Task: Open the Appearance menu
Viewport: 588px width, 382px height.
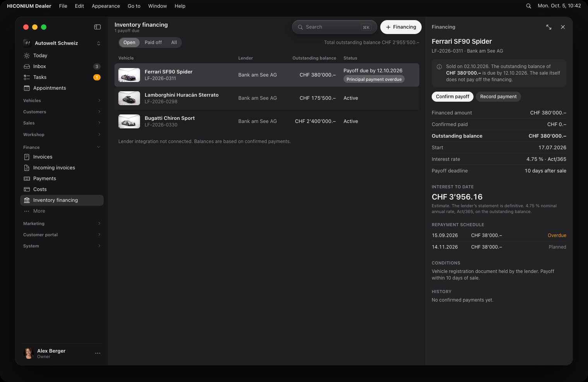Action: tap(106, 6)
